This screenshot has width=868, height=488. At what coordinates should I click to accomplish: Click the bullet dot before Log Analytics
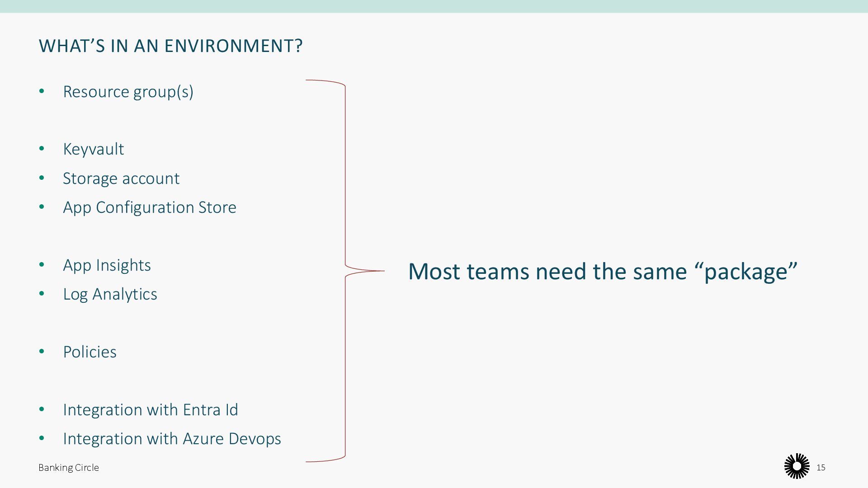[x=42, y=294]
